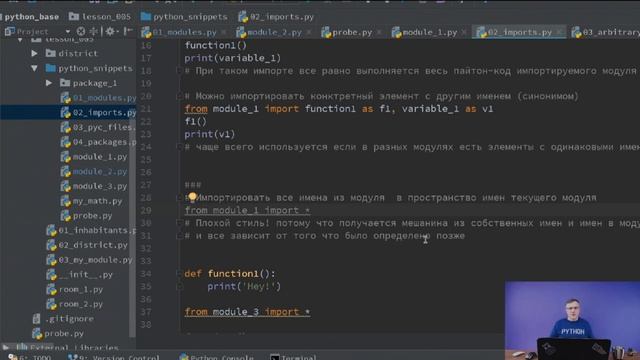Click python_base breadcrumb
640x360 pixels.
(x=31, y=17)
